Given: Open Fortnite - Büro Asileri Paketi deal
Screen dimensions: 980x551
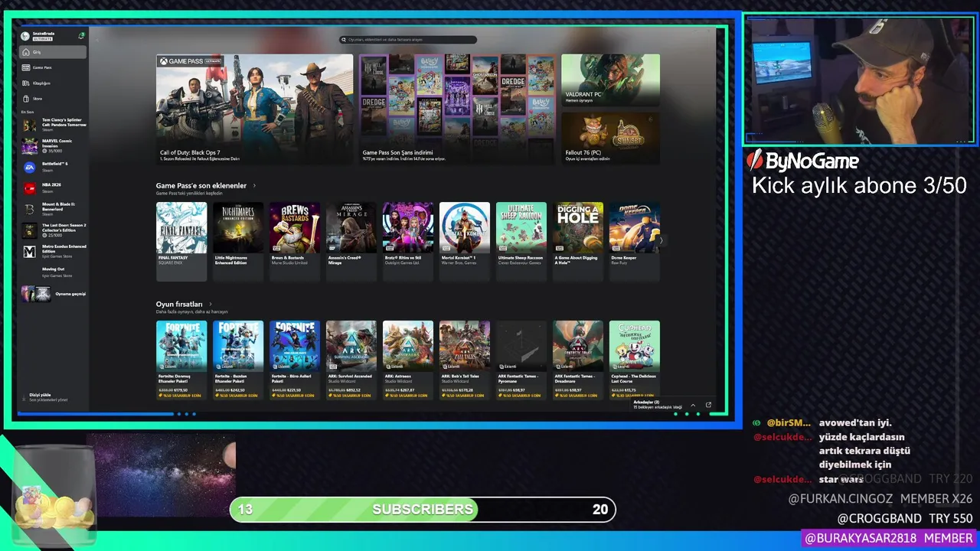Looking at the screenshot, I should pyautogui.click(x=295, y=360).
